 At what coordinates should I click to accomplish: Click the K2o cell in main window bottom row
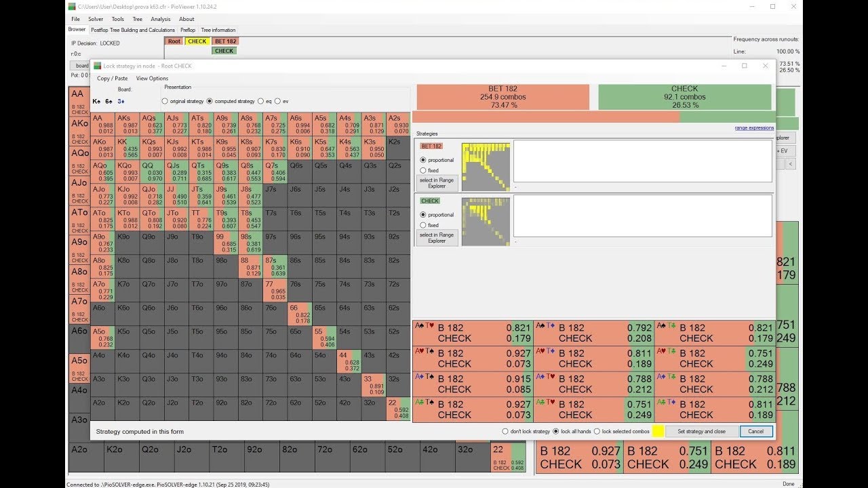(122, 457)
